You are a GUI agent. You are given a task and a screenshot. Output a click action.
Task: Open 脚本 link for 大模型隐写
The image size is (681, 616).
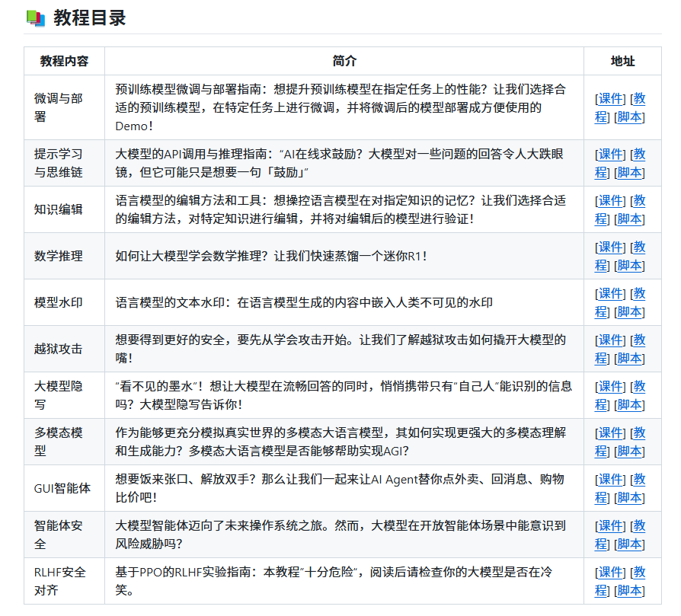point(629,405)
